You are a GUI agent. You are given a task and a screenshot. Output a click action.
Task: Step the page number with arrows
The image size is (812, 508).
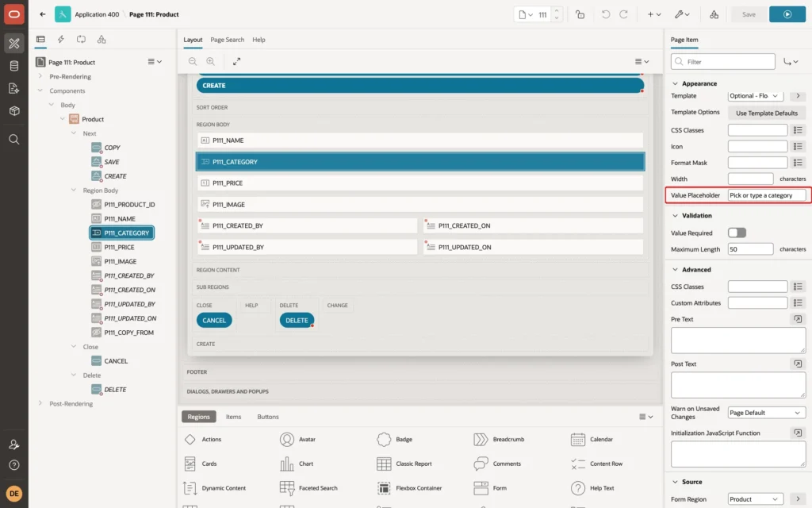(557, 14)
